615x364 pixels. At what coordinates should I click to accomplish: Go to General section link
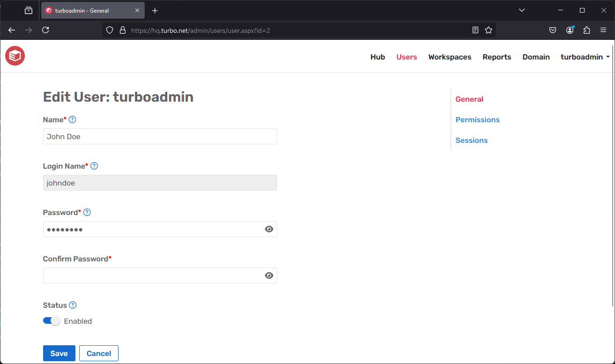tap(469, 99)
